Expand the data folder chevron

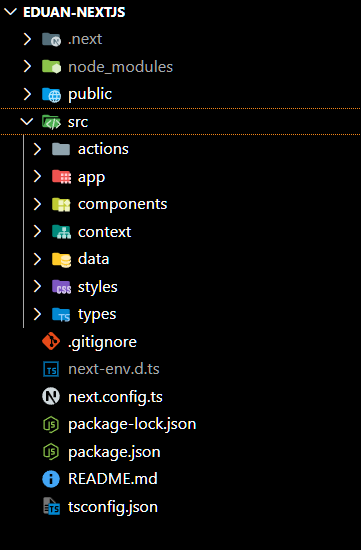click(x=37, y=259)
